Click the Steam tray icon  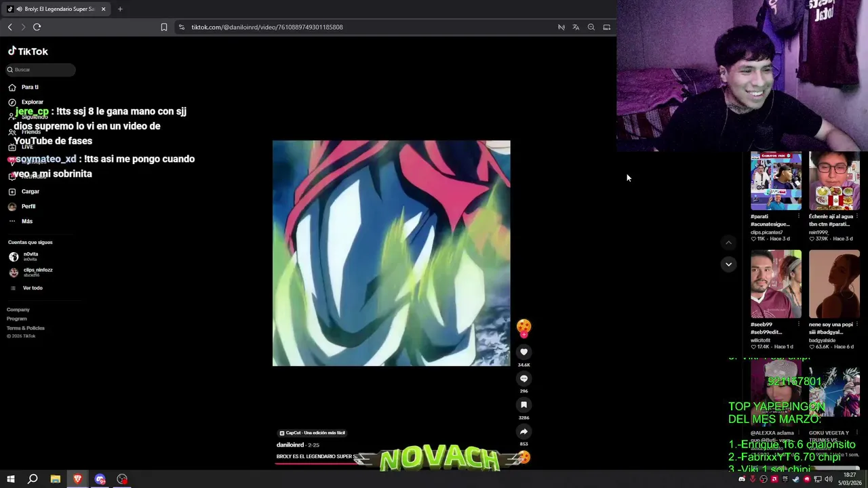pyautogui.click(x=796, y=479)
